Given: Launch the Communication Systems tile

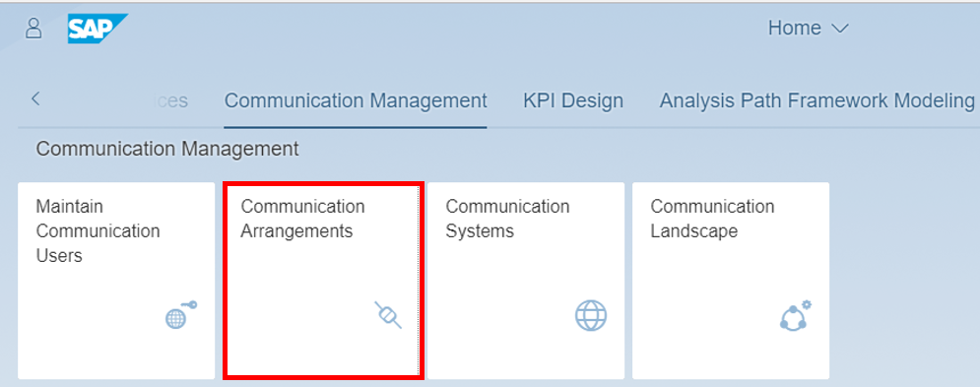Looking at the screenshot, I should pyautogui.click(x=526, y=281).
